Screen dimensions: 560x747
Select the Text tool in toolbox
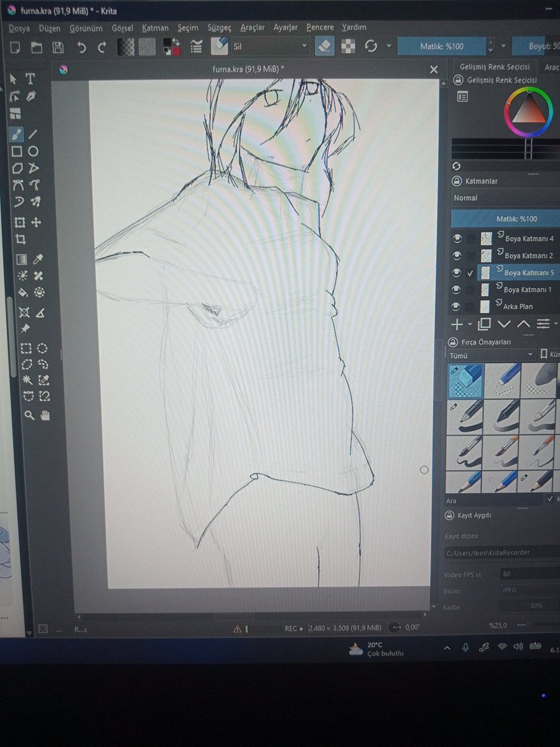[30, 79]
